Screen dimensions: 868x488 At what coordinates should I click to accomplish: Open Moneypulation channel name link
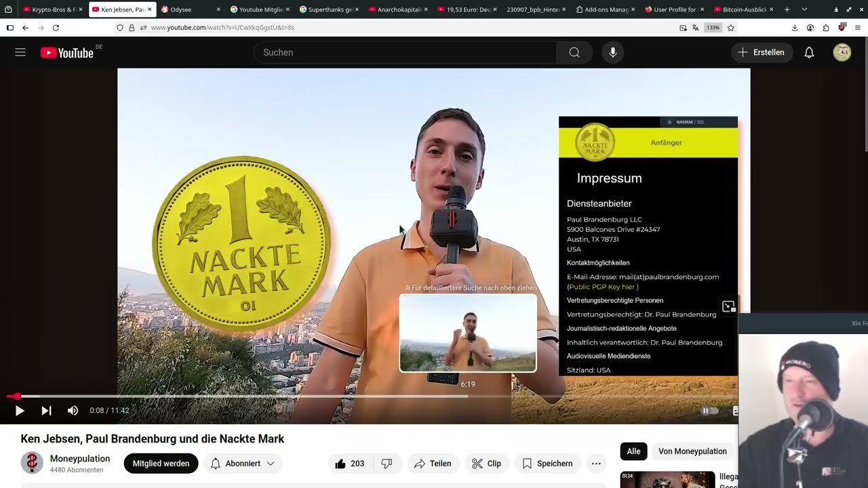pos(80,459)
